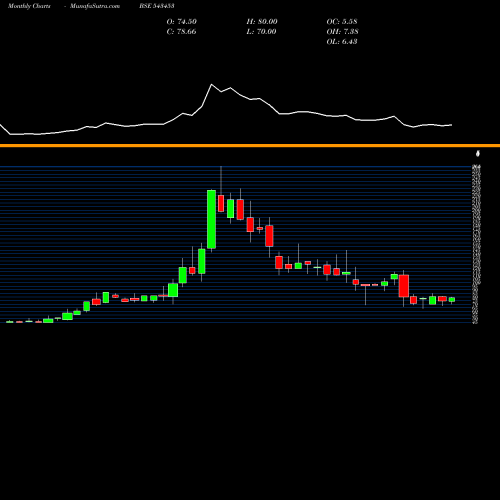Click the high value 'H: 80.00'
This screenshot has height=500, width=500.
point(262,22)
